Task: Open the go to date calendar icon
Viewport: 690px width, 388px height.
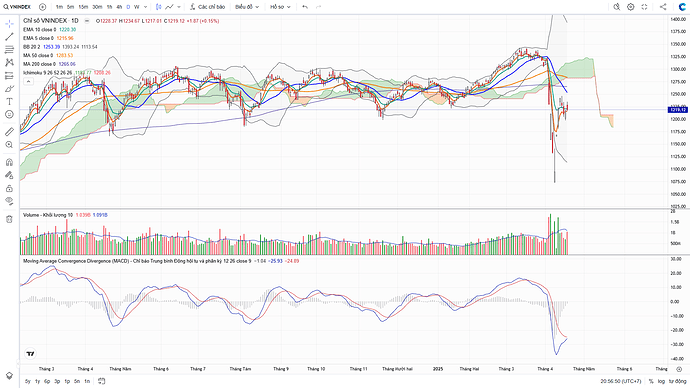Action: [x=102, y=381]
